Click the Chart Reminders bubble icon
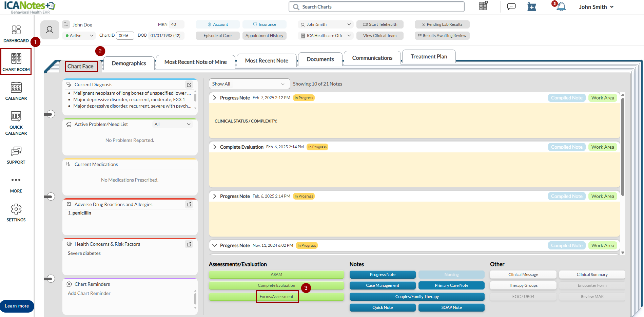 (x=69, y=284)
